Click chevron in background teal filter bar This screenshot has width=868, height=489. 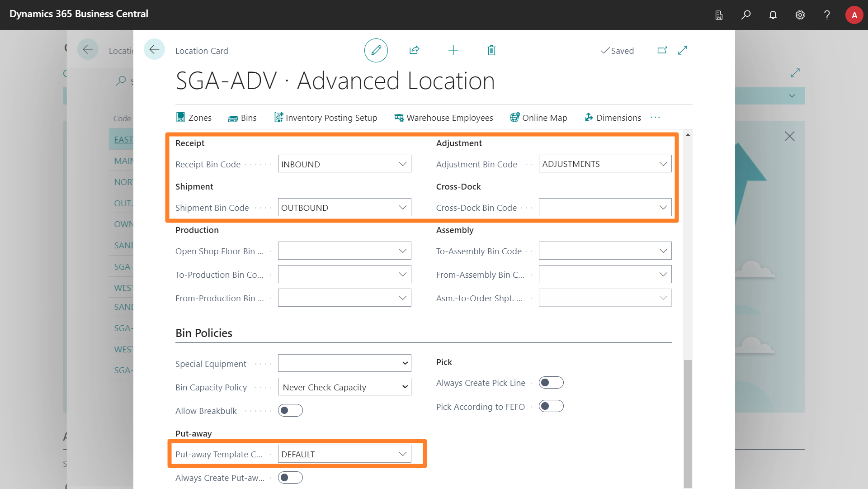pyautogui.click(x=792, y=96)
